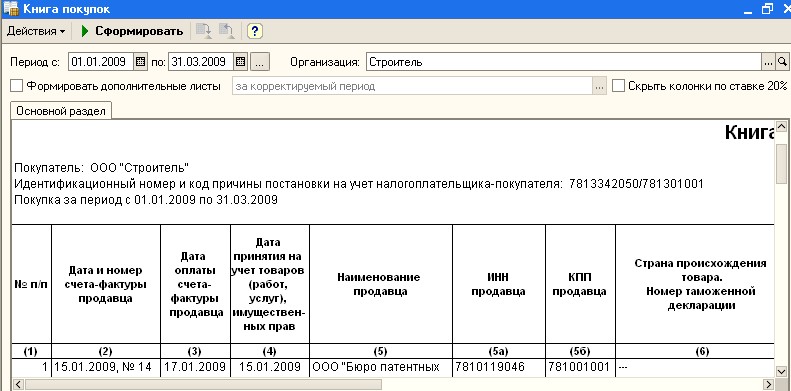
Task: Click the save settings toolbar icon
Action: tap(204, 31)
